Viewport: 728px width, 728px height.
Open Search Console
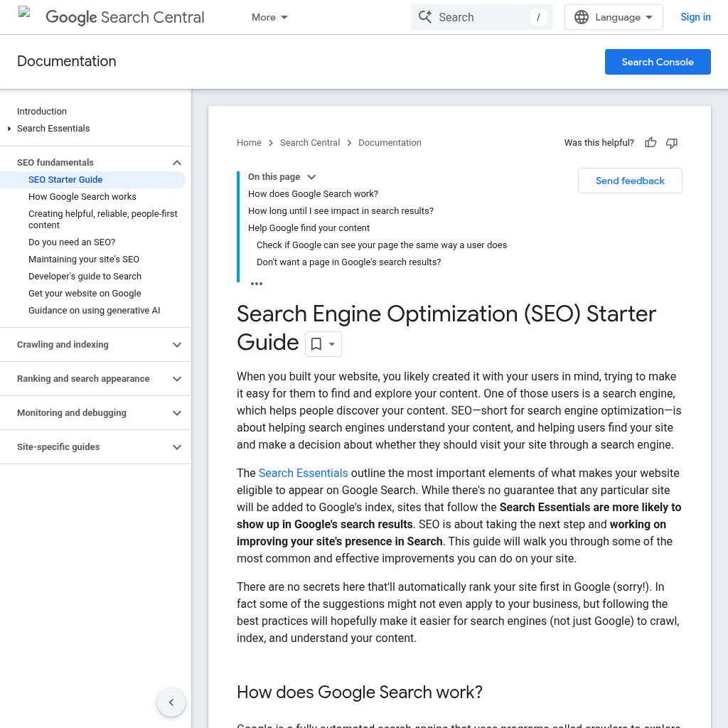click(658, 62)
